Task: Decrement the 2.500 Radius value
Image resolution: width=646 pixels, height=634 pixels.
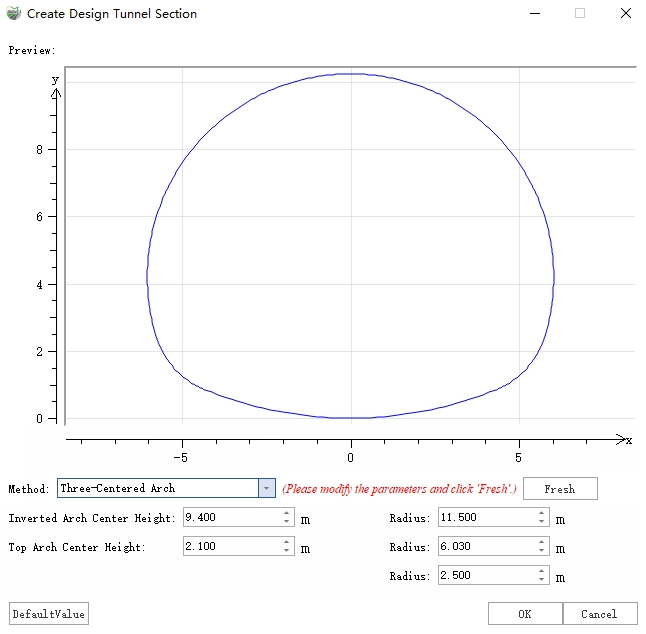Action: coord(542,581)
